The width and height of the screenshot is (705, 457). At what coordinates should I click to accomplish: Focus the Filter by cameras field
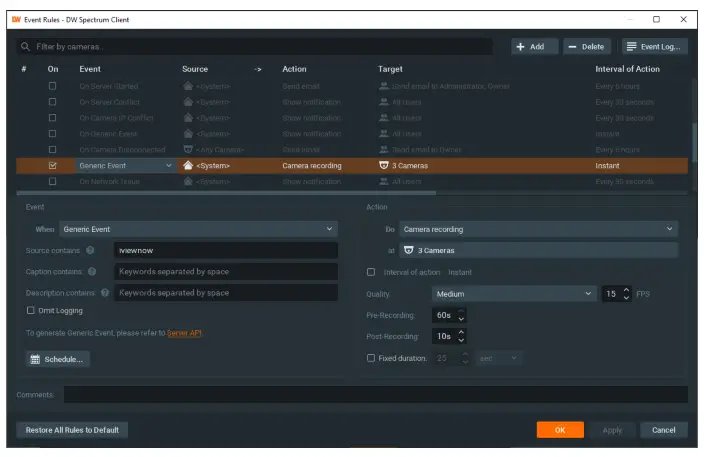(x=254, y=46)
